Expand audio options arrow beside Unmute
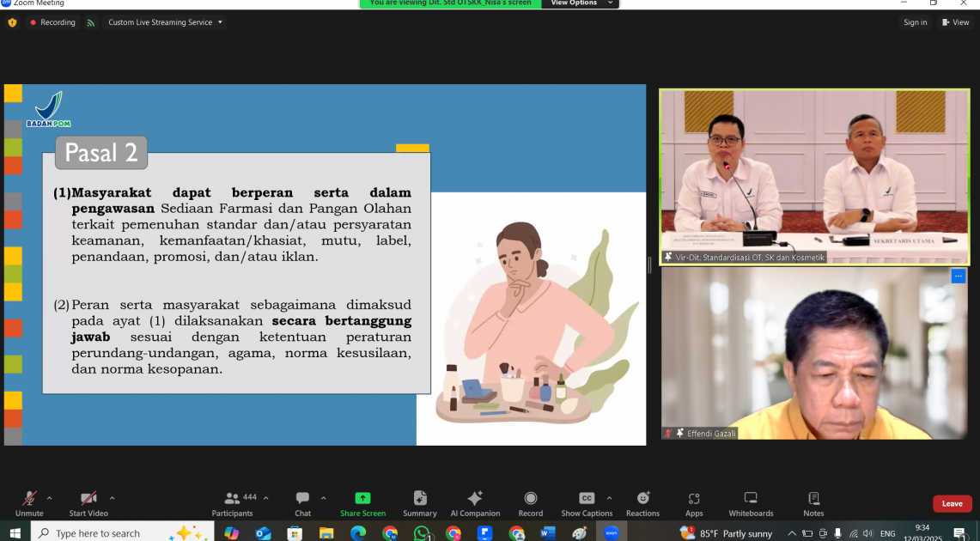The image size is (980, 541). 49,498
